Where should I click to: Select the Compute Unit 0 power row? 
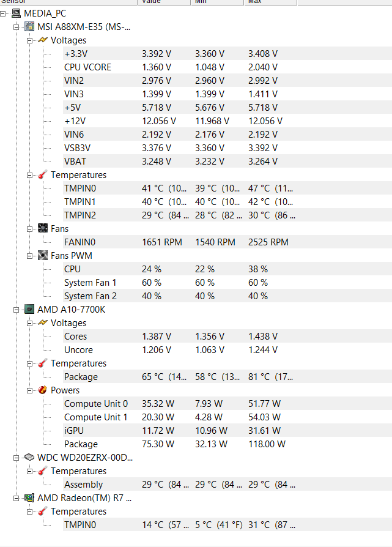96,404
